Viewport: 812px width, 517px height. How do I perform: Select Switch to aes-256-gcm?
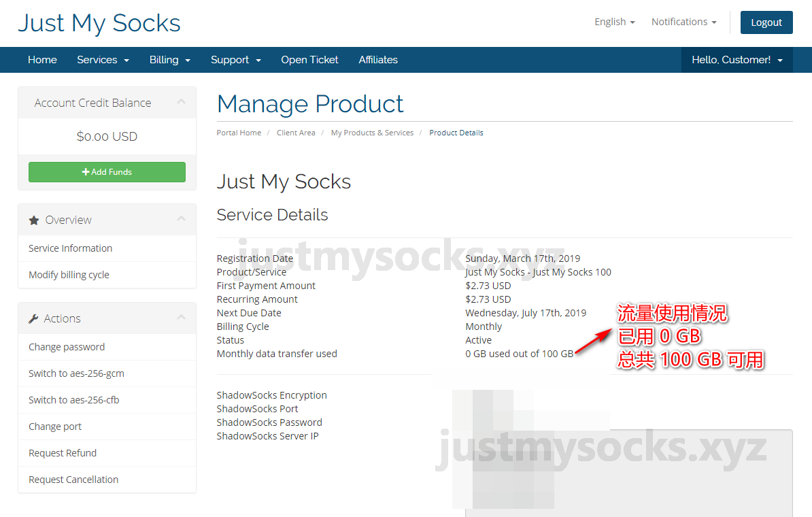click(x=107, y=373)
